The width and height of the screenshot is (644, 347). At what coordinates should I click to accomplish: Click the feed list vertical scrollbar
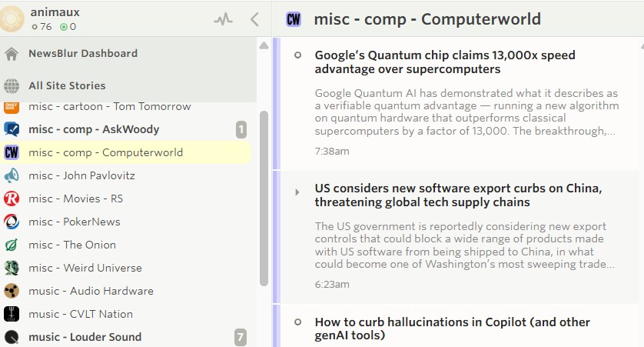[x=264, y=199]
